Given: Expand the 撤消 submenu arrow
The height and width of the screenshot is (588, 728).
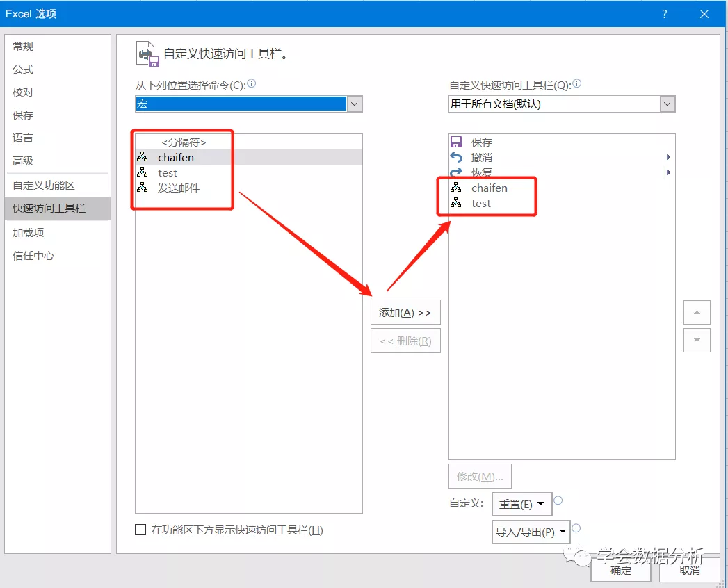Looking at the screenshot, I should point(669,157).
